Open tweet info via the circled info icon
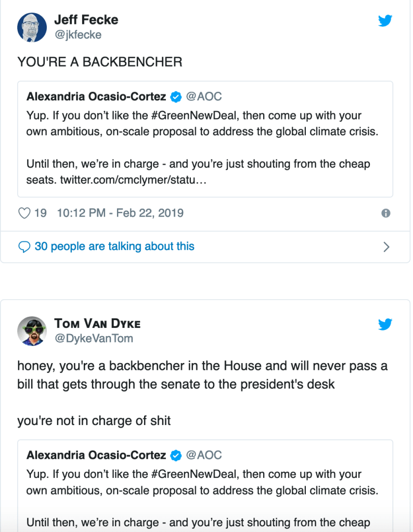Image resolution: width=413 pixels, height=532 pixels. (x=386, y=213)
